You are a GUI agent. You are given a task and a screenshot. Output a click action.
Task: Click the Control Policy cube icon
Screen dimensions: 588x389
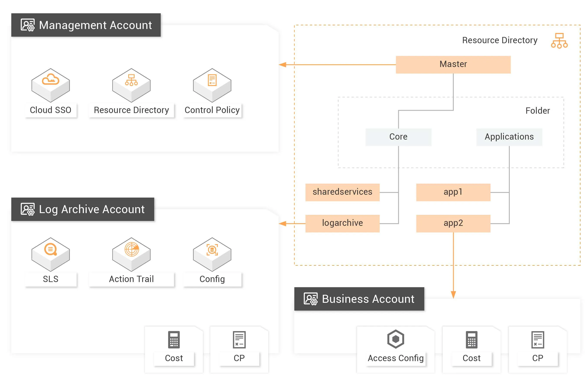pyautogui.click(x=212, y=85)
